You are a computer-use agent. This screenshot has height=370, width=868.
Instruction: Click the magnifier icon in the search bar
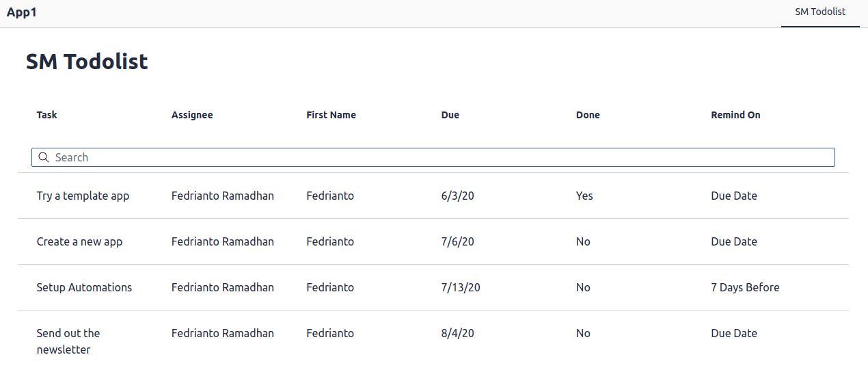coord(43,157)
